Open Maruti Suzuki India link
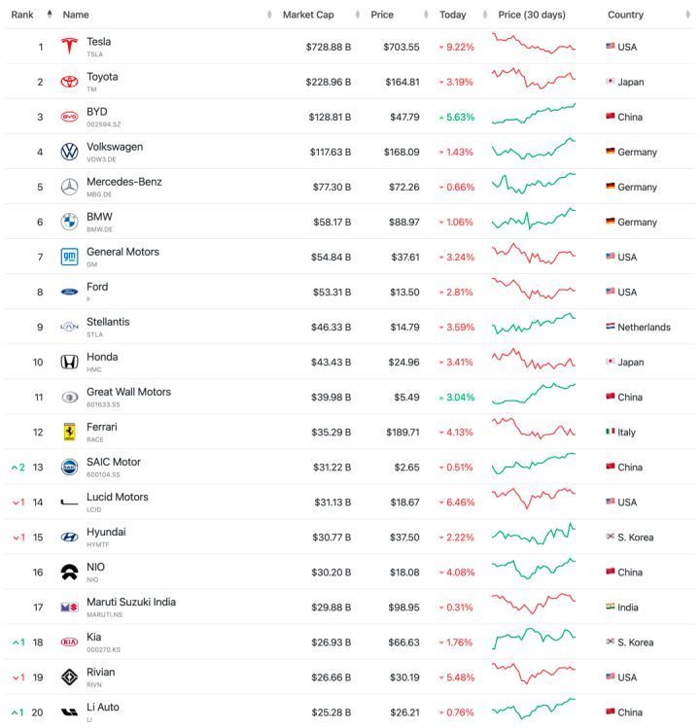 coord(130,602)
